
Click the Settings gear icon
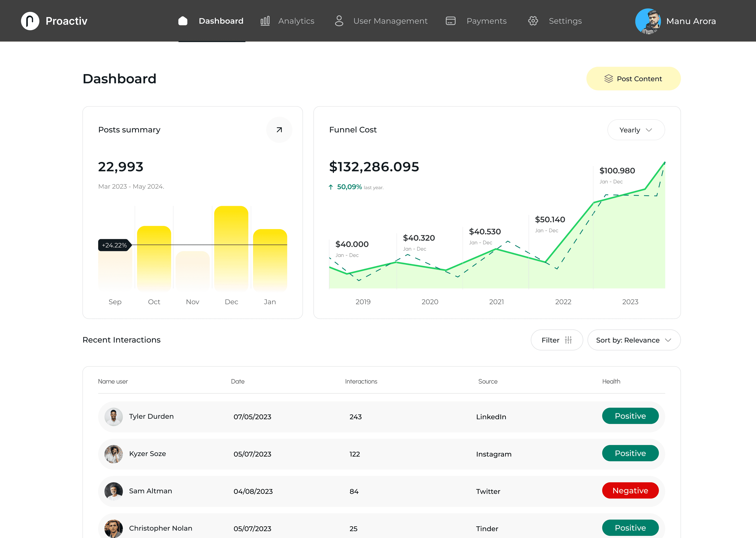point(533,20)
